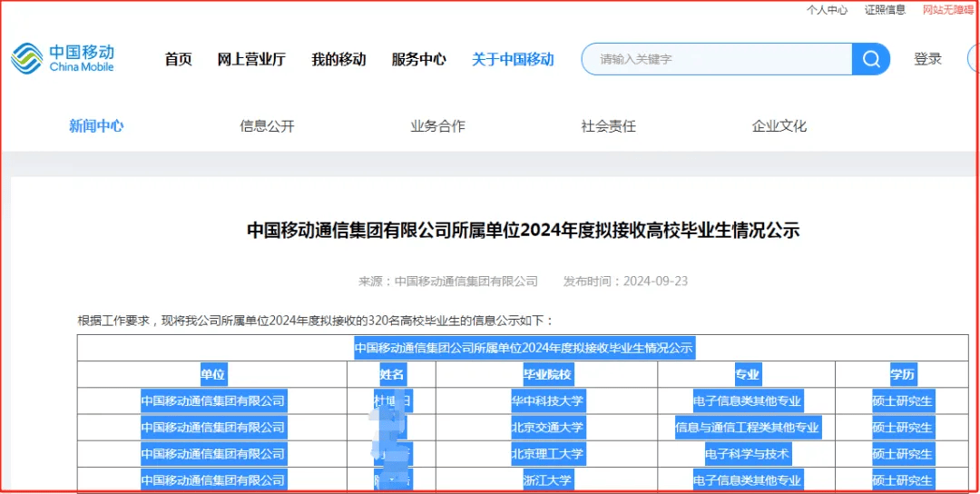Click the 电子科学与技术 cell

tap(748, 454)
